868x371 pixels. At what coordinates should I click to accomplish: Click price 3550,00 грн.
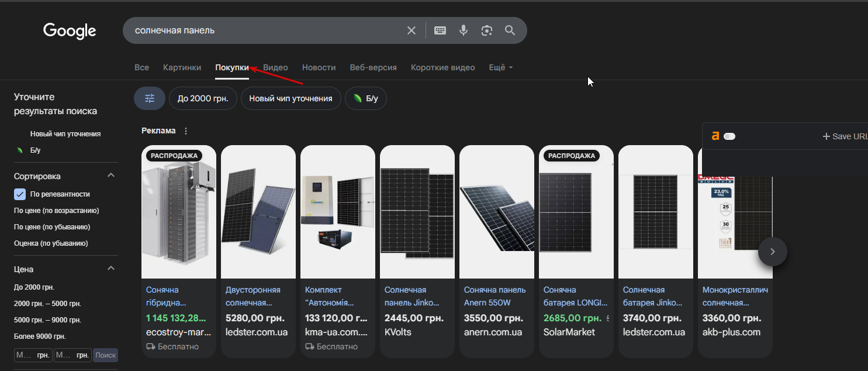tap(493, 318)
